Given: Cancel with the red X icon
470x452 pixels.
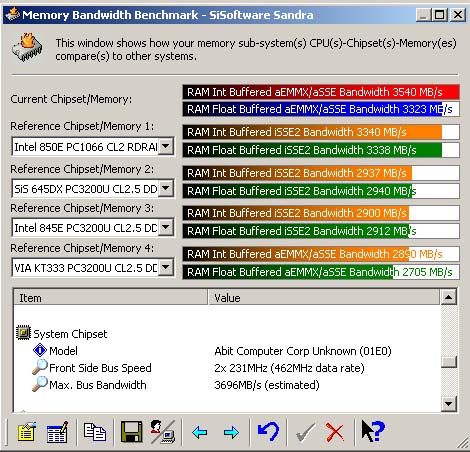Looking at the screenshot, I should 335,433.
